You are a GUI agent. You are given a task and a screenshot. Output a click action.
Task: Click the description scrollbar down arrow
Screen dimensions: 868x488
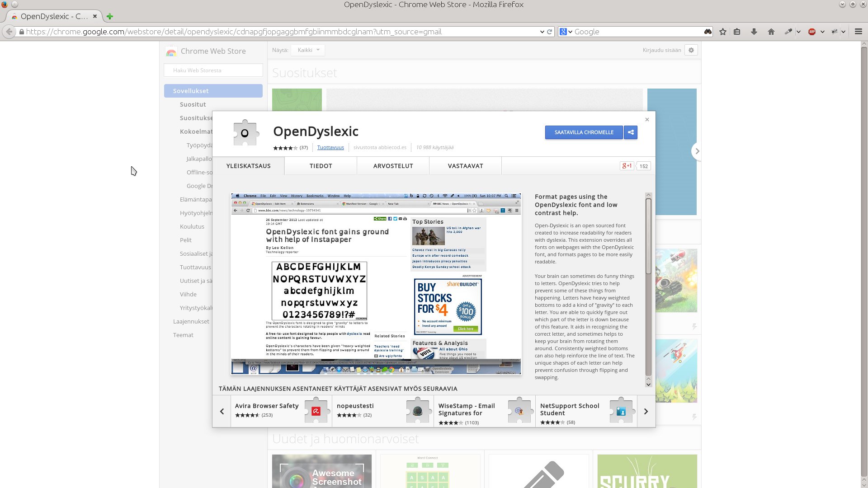pyautogui.click(x=648, y=384)
